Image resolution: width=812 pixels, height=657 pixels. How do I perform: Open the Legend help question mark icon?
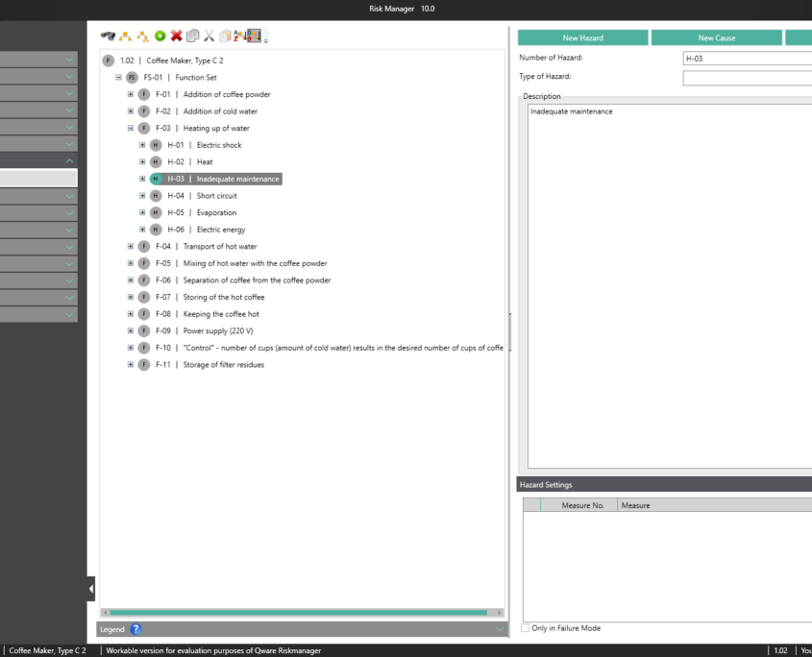tap(135, 629)
